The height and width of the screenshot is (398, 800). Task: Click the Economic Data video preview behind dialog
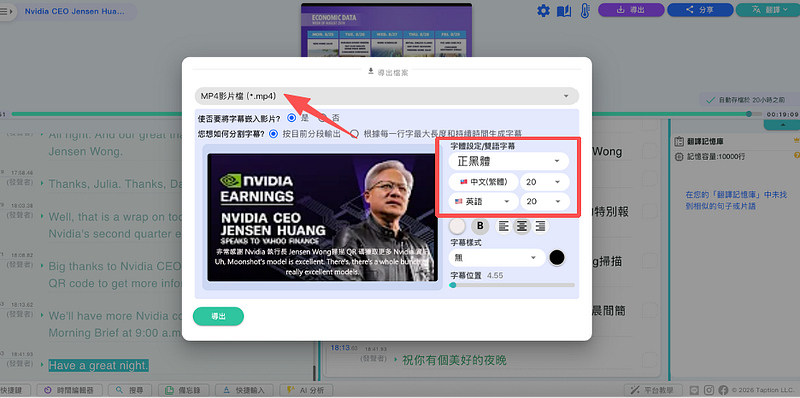tap(386, 30)
